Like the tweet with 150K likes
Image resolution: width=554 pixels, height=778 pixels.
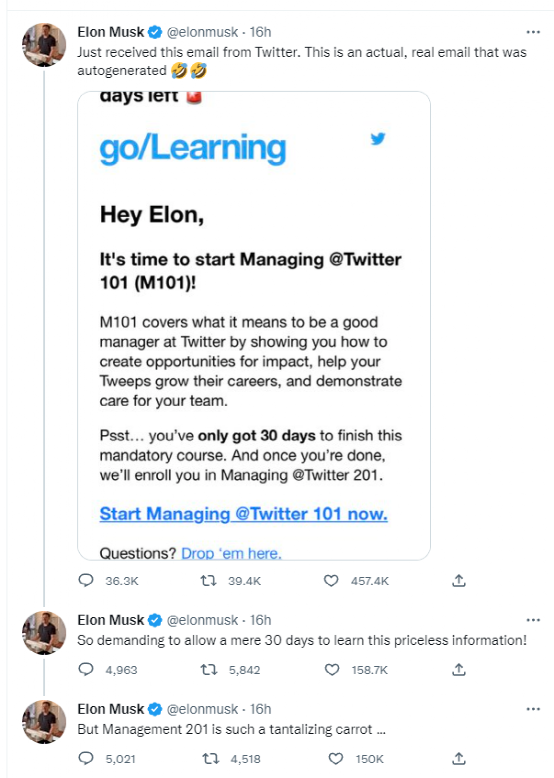pyautogui.click(x=336, y=759)
